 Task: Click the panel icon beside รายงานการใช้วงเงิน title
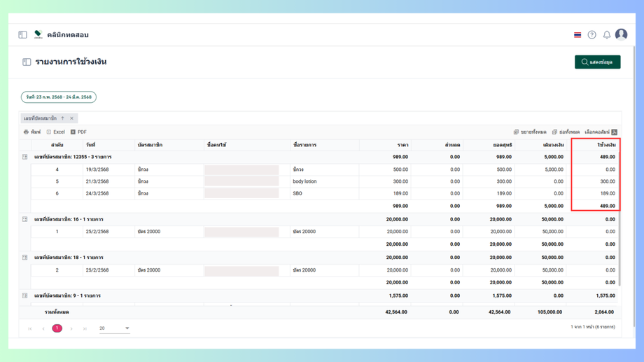(x=27, y=62)
